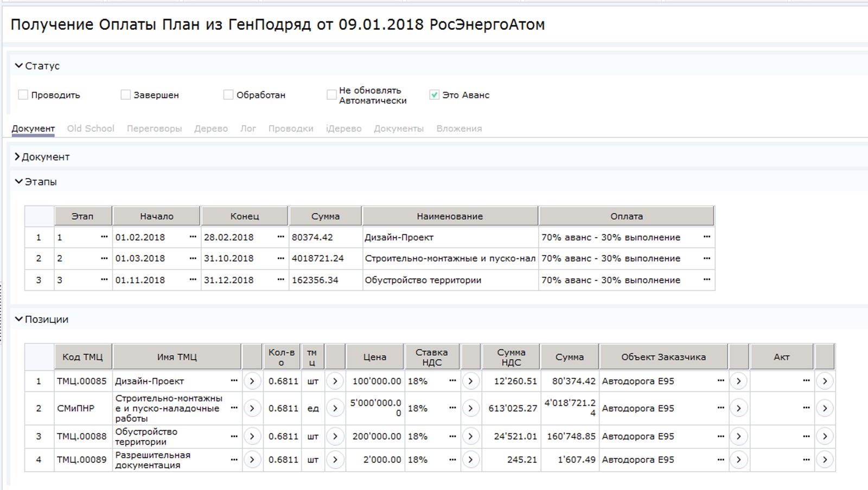
Task: Click the Объект Заказчика column header
Action: pos(663,357)
